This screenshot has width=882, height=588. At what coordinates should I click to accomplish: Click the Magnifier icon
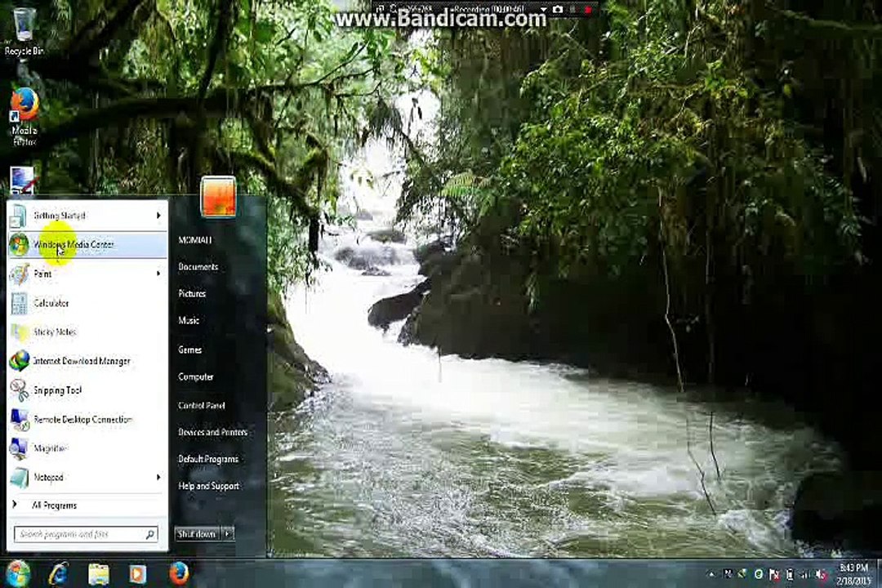[19, 448]
